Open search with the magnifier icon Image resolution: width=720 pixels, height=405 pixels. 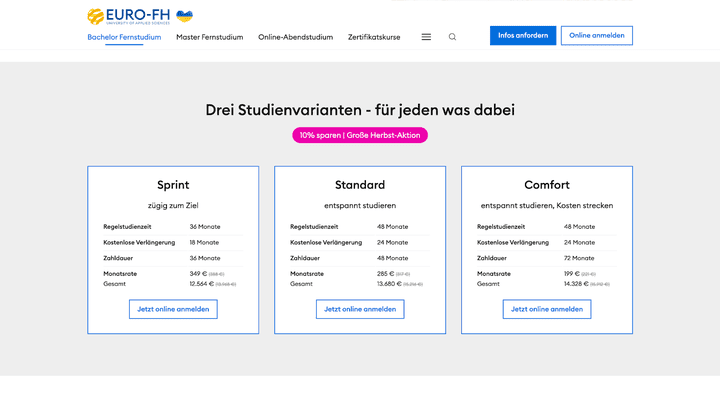(452, 37)
